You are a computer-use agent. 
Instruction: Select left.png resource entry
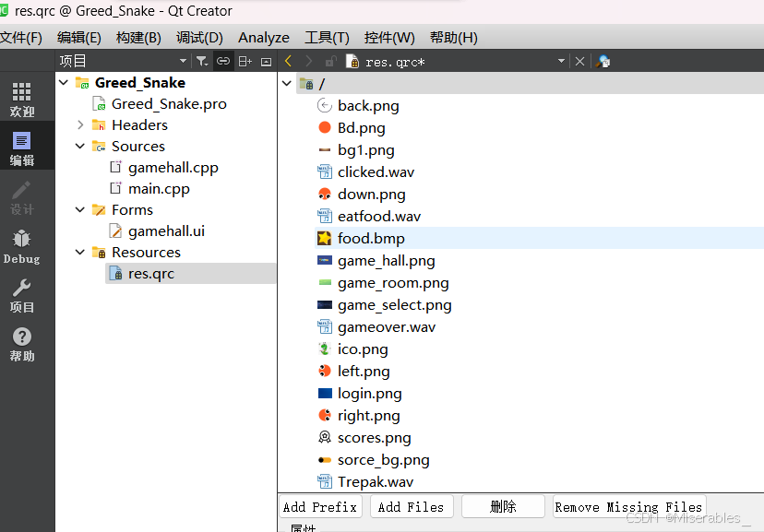[364, 371]
